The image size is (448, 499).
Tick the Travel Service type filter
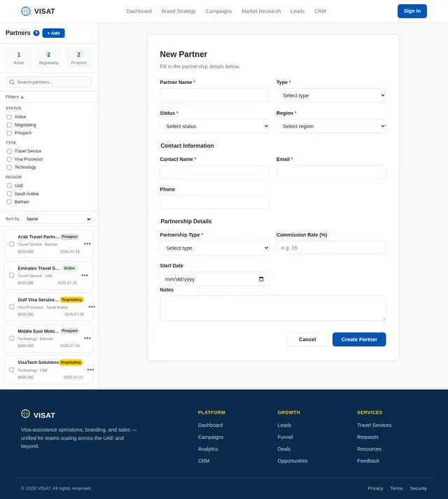tap(9, 151)
